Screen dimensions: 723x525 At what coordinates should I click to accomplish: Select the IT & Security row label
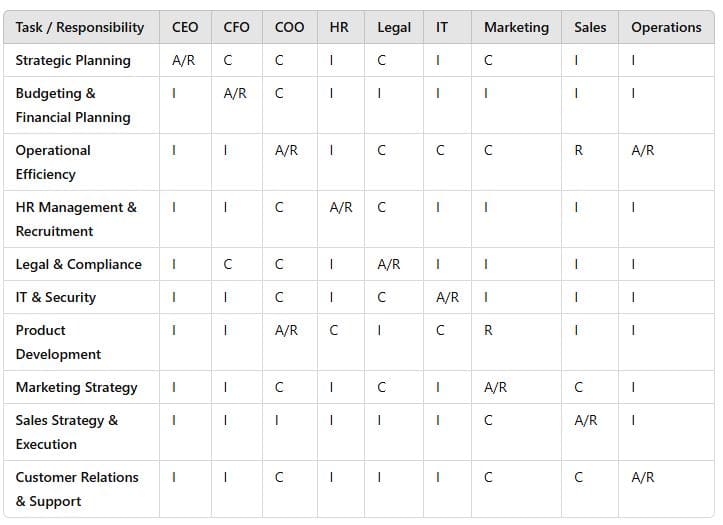(x=56, y=297)
